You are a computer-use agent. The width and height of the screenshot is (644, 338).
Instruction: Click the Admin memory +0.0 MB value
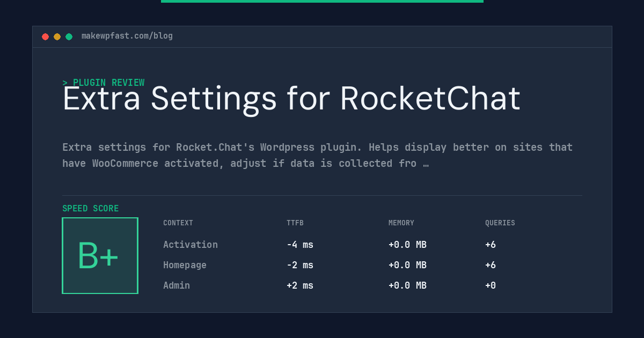[x=407, y=285]
